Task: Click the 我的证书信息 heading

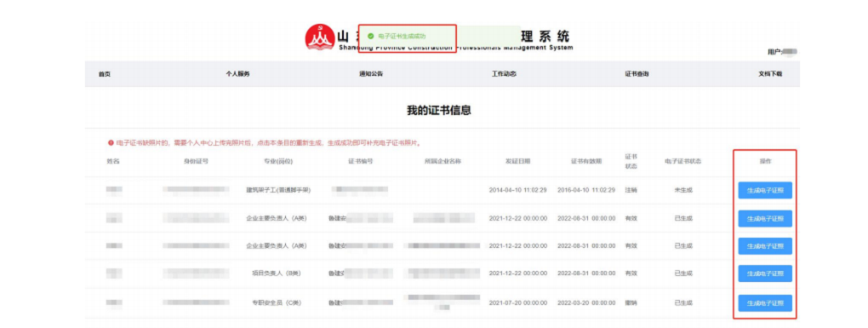Action: tap(439, 111)
